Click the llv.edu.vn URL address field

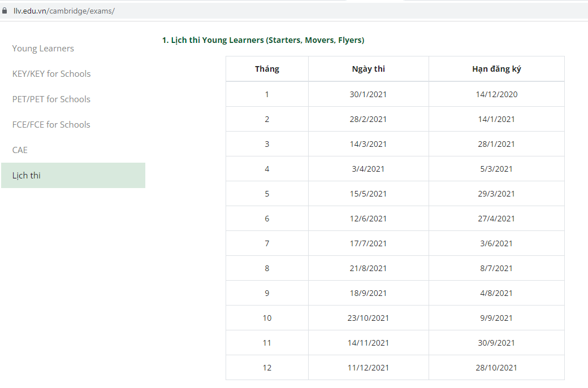(x=64, y=11)
